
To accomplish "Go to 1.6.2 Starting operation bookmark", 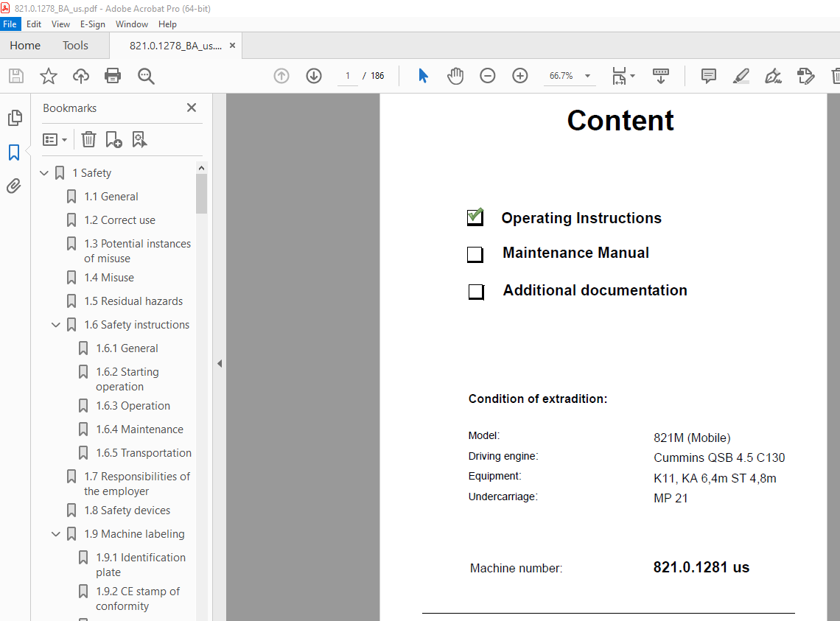I will point(127,379).
